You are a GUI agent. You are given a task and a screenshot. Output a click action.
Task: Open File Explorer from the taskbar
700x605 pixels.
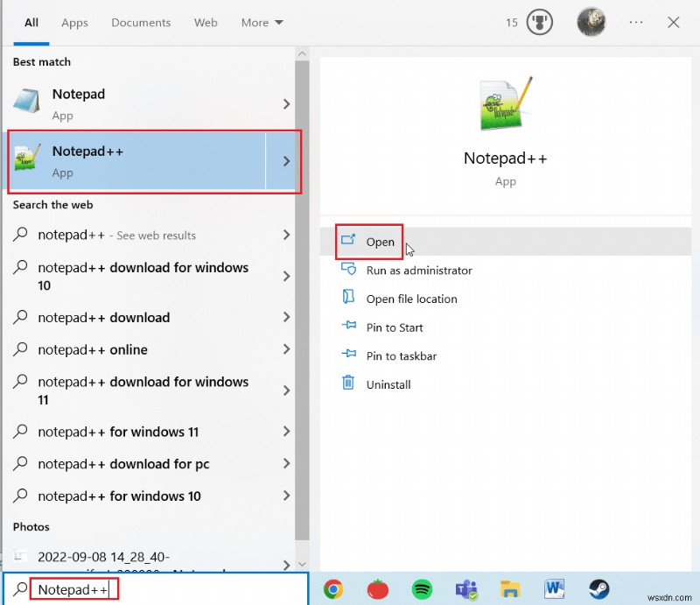pyautogui.click(x=510, y=589)
